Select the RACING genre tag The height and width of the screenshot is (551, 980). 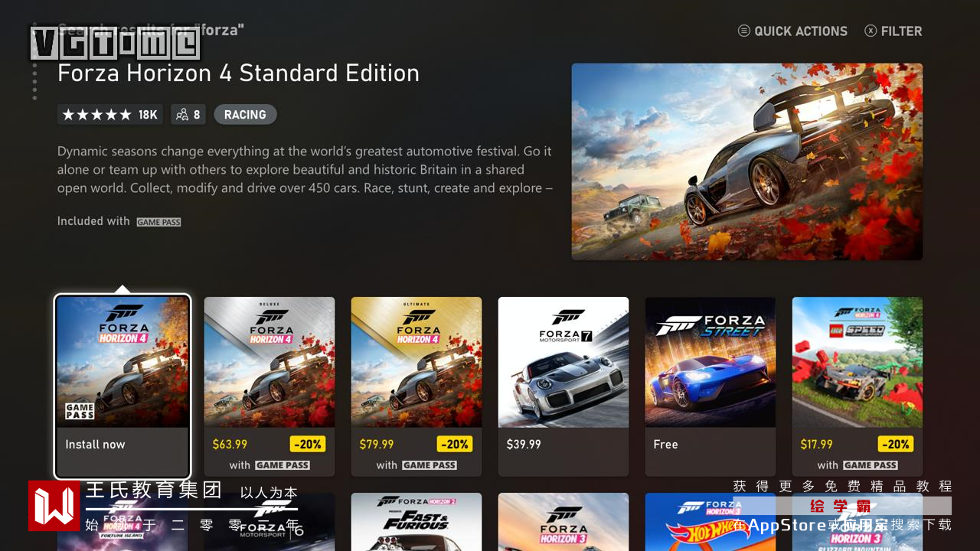click(245, 115)
